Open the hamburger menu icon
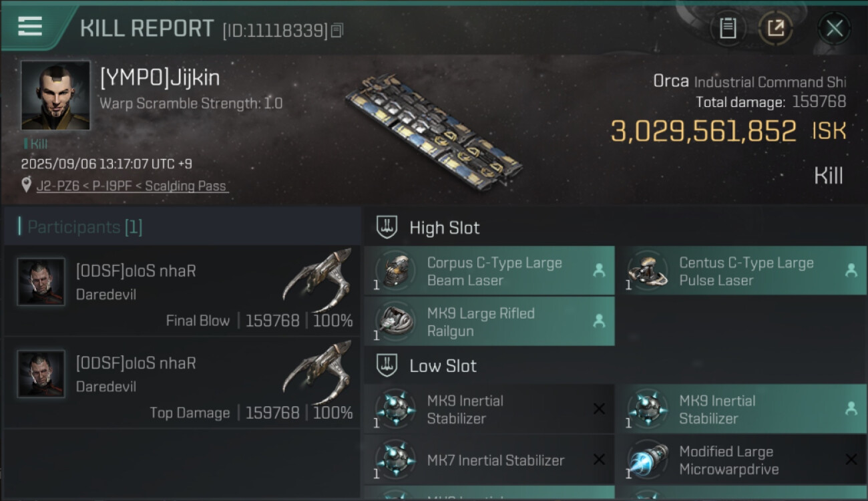Screen dimensions: 868x501 click(30, 27)
